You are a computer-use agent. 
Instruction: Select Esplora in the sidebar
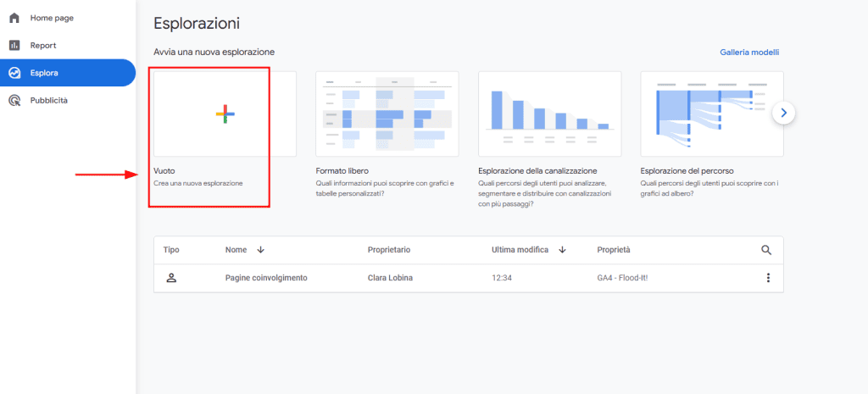click(68, 73)
